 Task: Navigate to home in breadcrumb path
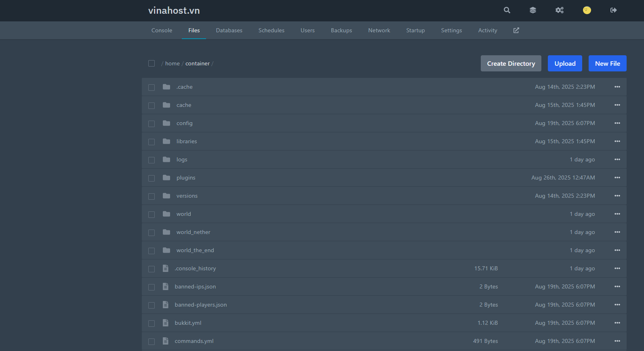(172, 63)
